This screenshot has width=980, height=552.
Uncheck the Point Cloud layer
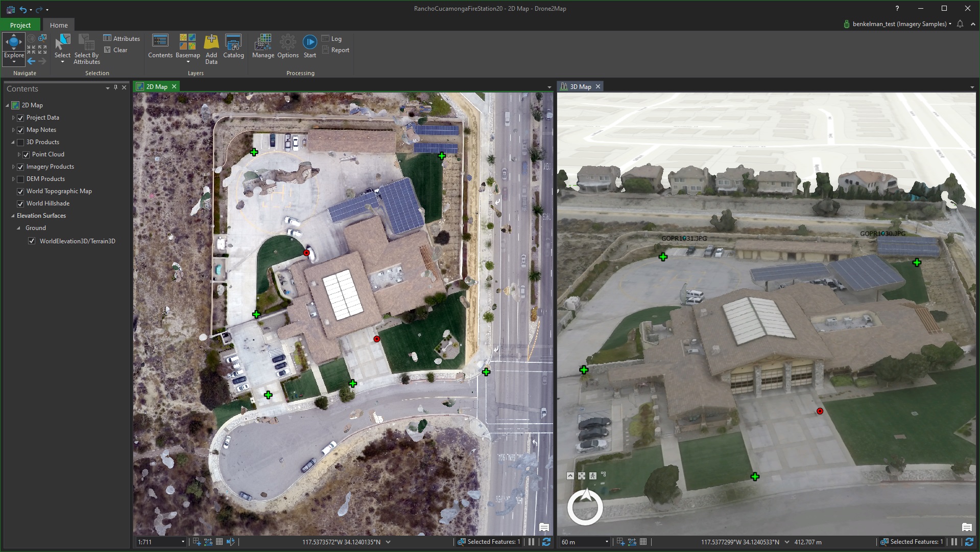coord(26,154)
